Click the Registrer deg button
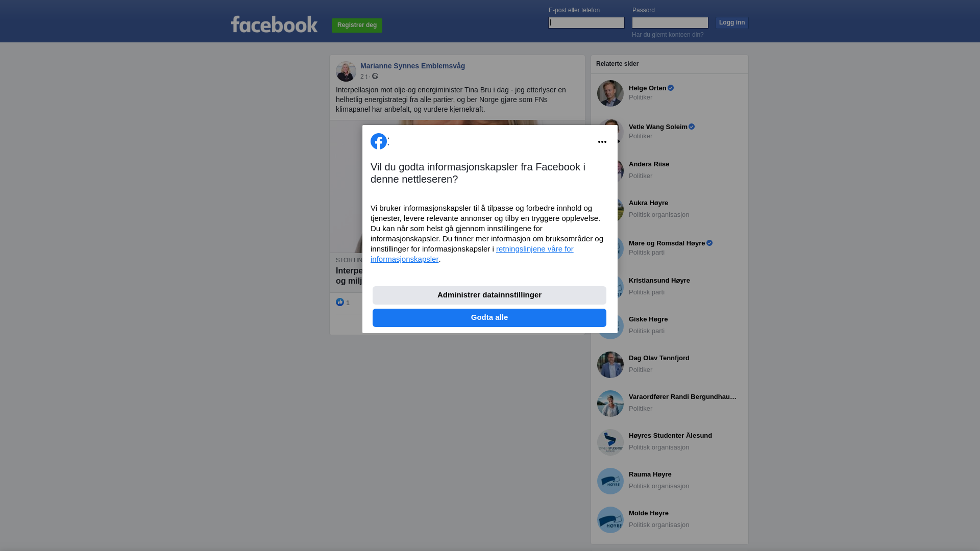Image resolution: width=980 pixels, height=551 pixels. tap(357, 26)
